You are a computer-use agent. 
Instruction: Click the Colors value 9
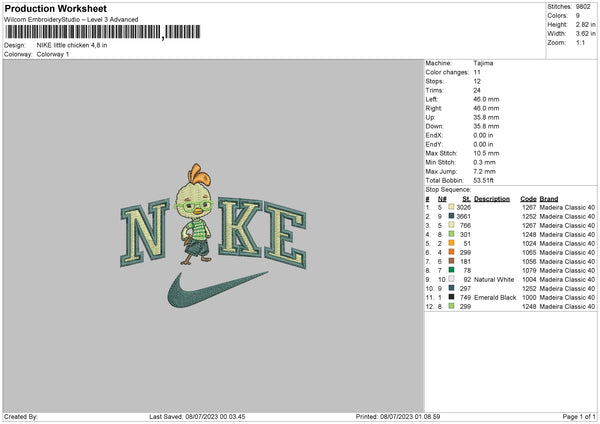[x=578, y=16]
